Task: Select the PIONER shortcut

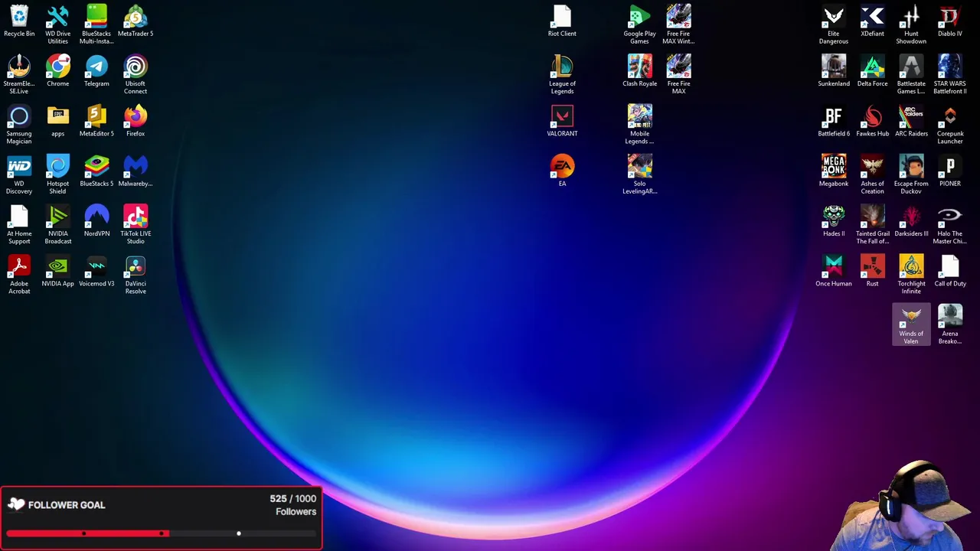Action: 950,166
